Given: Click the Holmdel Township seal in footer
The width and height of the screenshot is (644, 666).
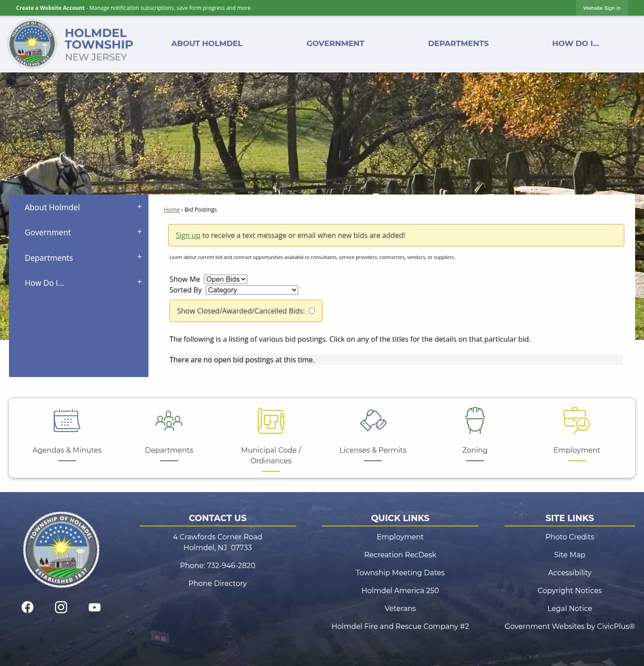Looking at the screenshot, I should (61, 549).
